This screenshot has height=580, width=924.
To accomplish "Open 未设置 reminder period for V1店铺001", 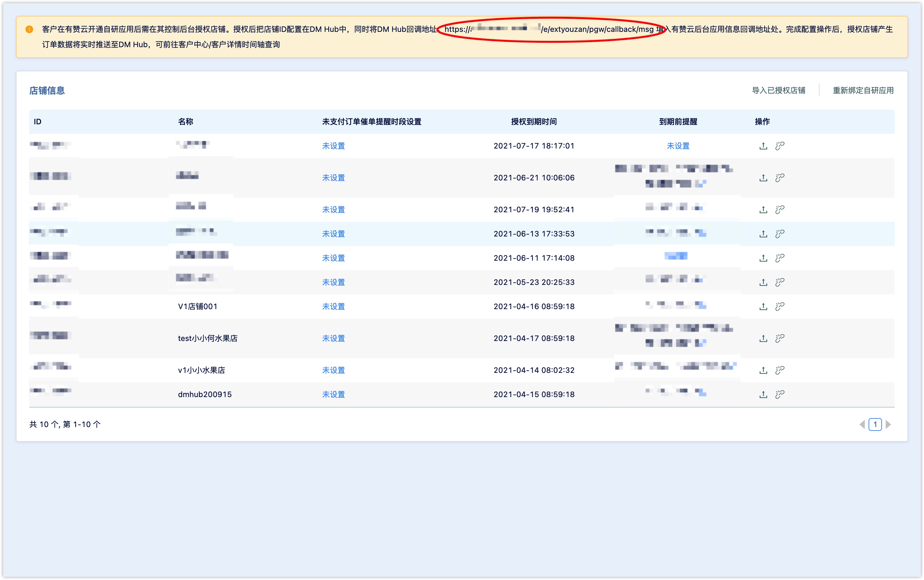I will 333,306.
